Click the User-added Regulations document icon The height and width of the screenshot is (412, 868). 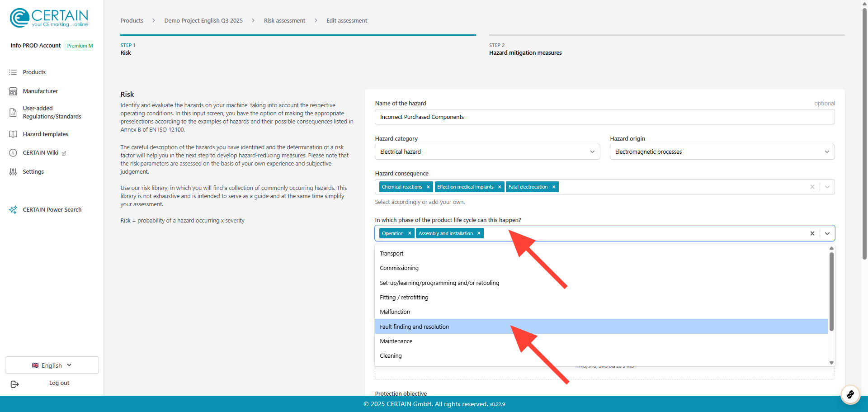pos(13,113)
